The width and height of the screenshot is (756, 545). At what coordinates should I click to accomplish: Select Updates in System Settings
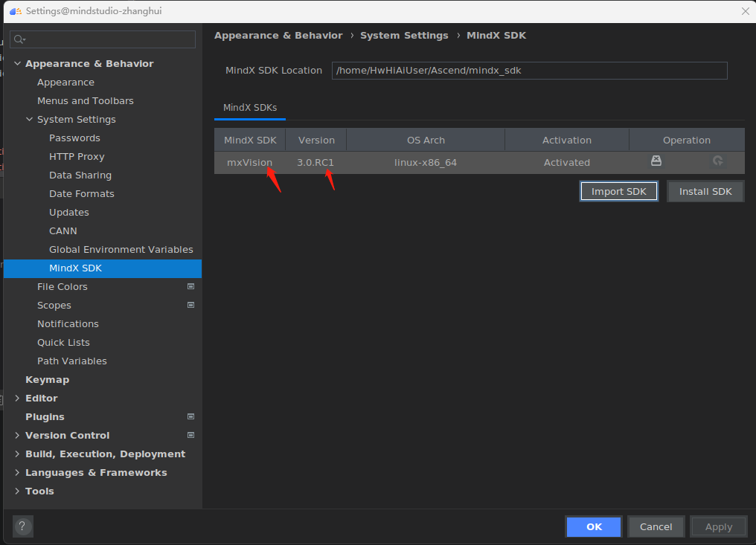click(69, 213)
